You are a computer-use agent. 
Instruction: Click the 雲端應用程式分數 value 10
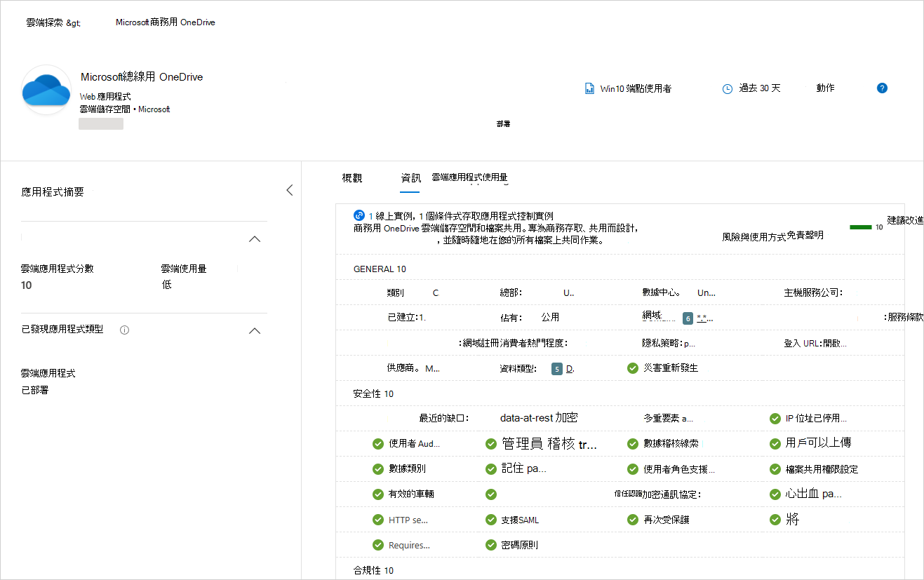(x=26, y=285)
